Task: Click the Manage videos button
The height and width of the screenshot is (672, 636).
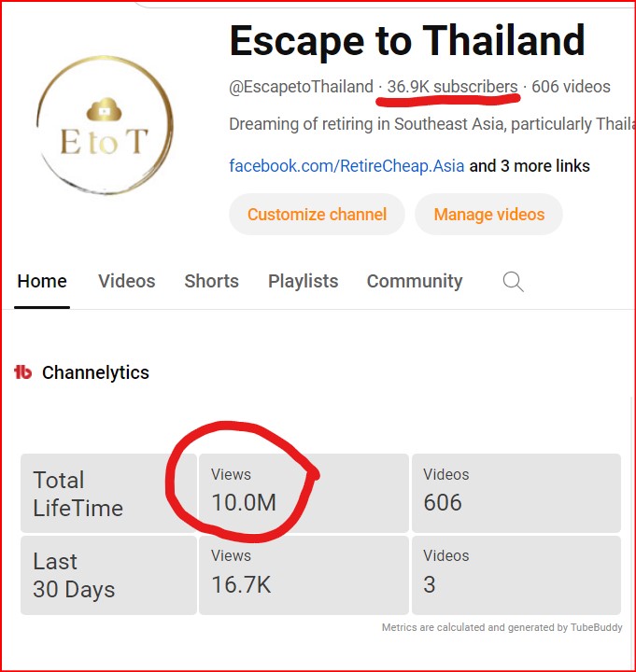Action: [488, 215]
